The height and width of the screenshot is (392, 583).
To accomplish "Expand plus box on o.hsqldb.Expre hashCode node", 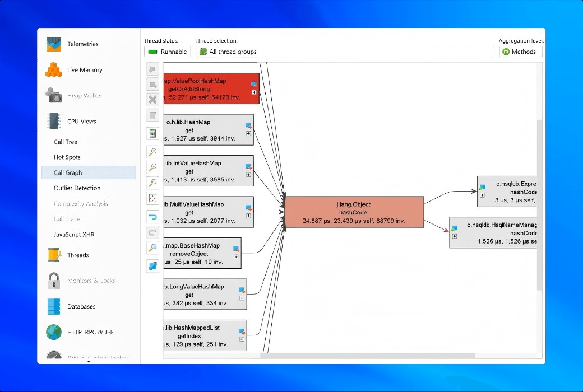I will [482, 195].
